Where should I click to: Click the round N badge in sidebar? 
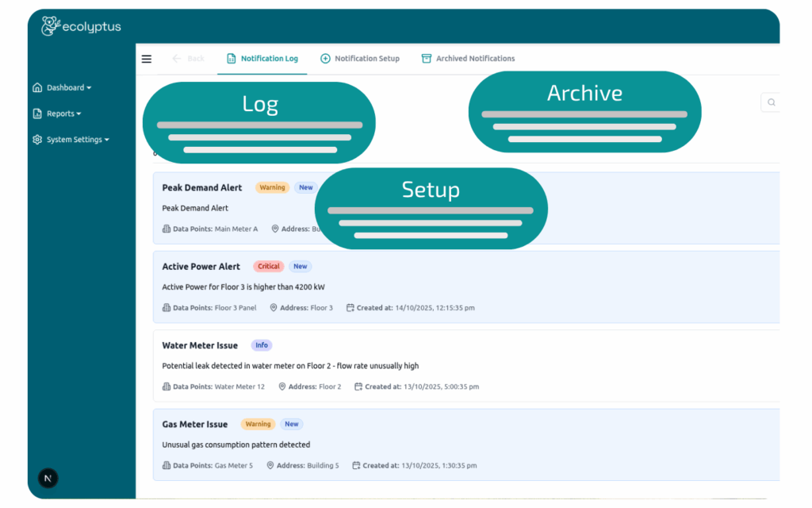(x=48, y=478)
